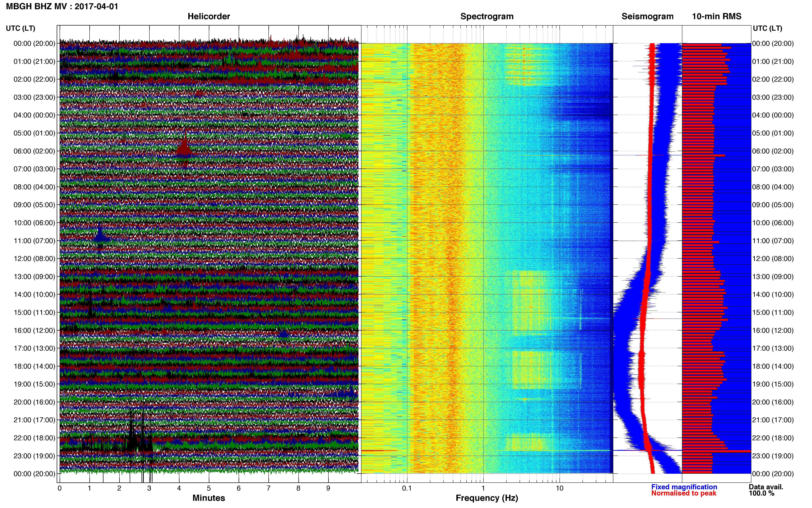Screen dimensions: 812x508
Task: Click left time label '18:00 (14:00)'
Action: (34, 366)
